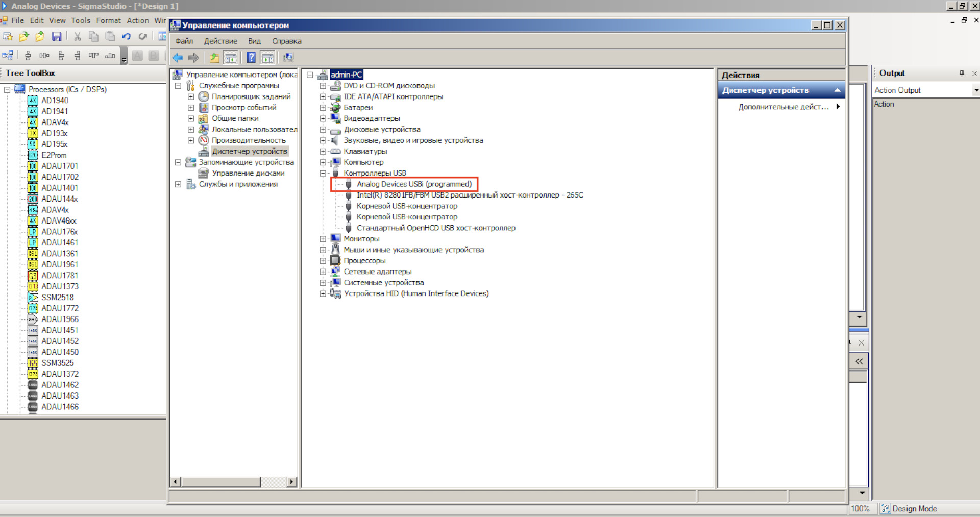
Task: Click the Up one level folder icon
Action: pos(214,58)
